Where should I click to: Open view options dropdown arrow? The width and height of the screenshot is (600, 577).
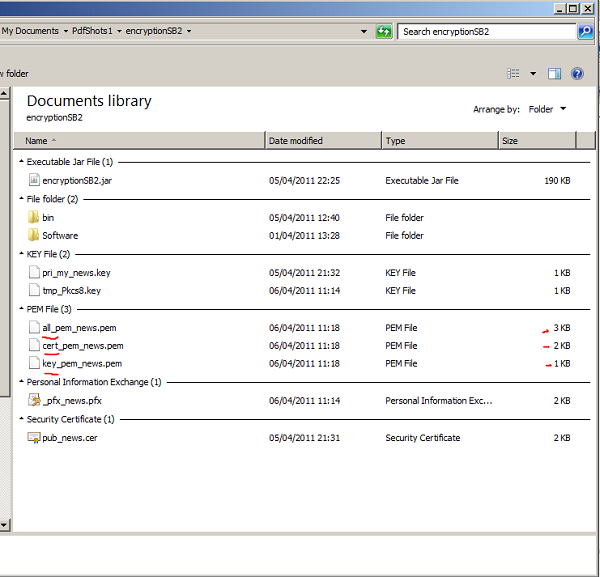pos(533,73)
